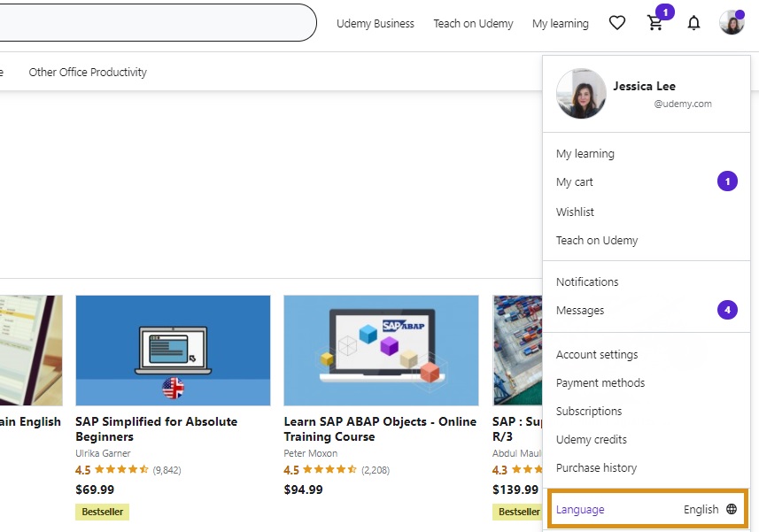Screen dimensions: 759x532
Task: Select My learning in profile menu
Action: coord(585,154)
